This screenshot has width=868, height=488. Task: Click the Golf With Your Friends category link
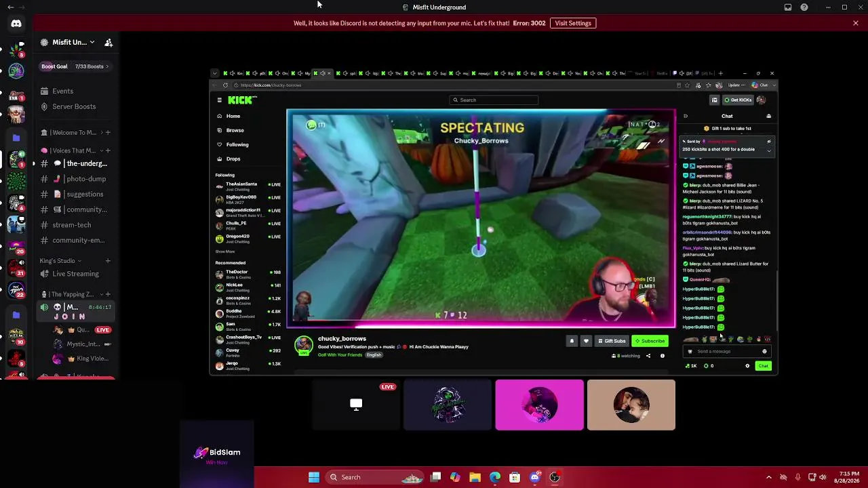tap(340, 355)
